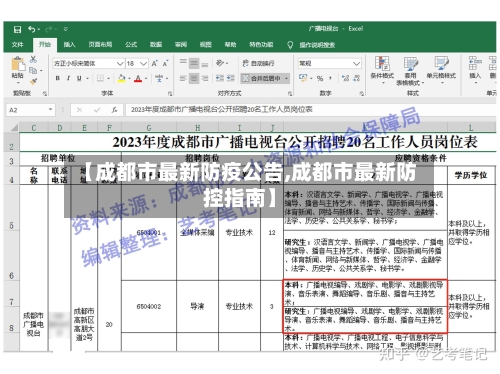Click the greyed Redo arrow icon
This screenshot has height=374, width=500.
click(x=49, y=29)
